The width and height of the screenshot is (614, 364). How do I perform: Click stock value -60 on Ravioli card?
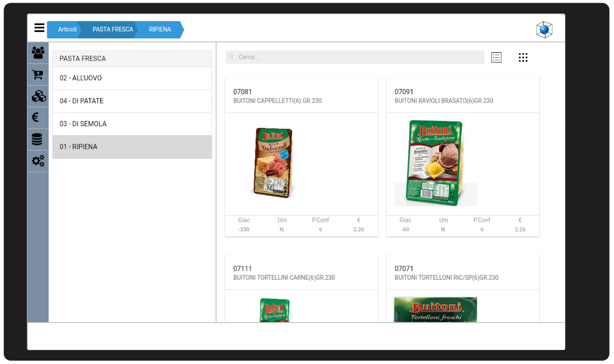pos(405,230)
